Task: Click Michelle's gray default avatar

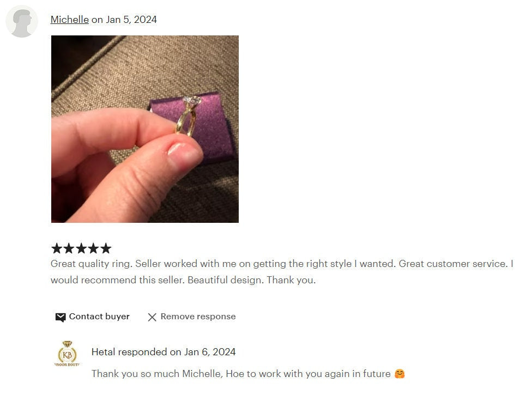Action: coord(22,21)
